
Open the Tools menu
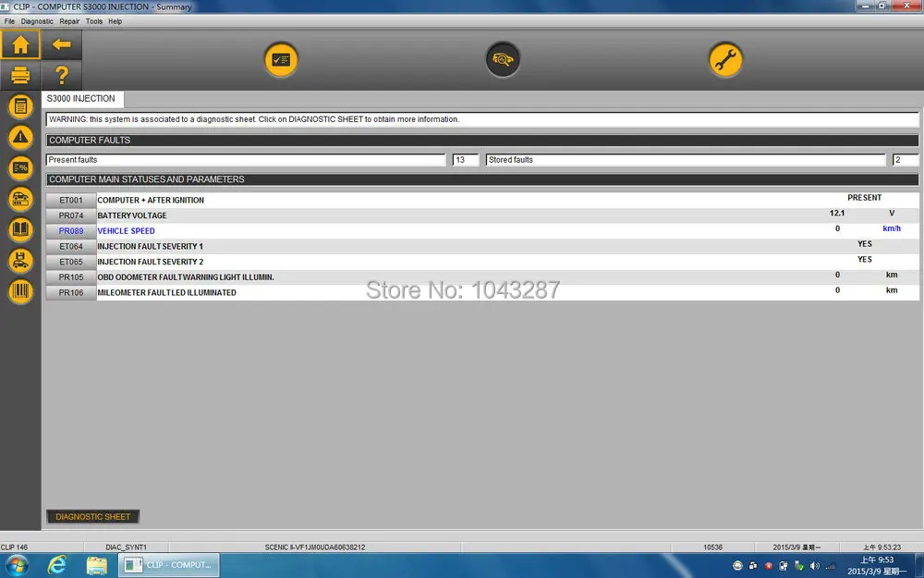(x=93, y=21)
